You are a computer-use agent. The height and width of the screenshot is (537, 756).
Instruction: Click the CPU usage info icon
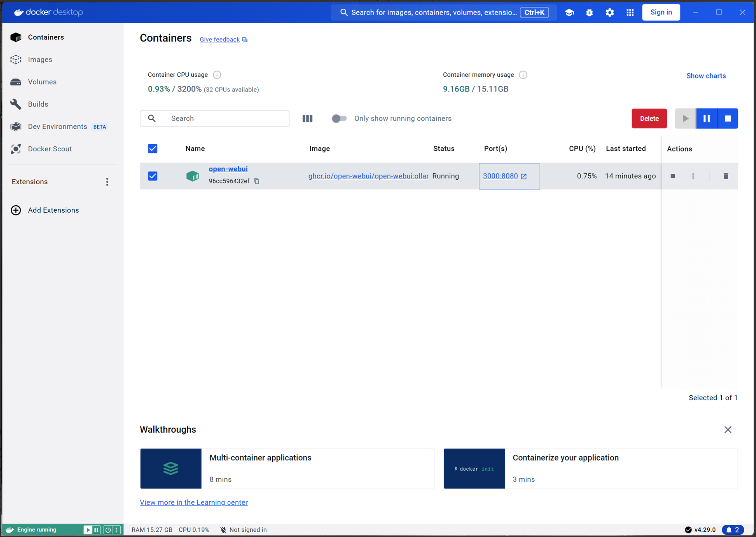217,75
